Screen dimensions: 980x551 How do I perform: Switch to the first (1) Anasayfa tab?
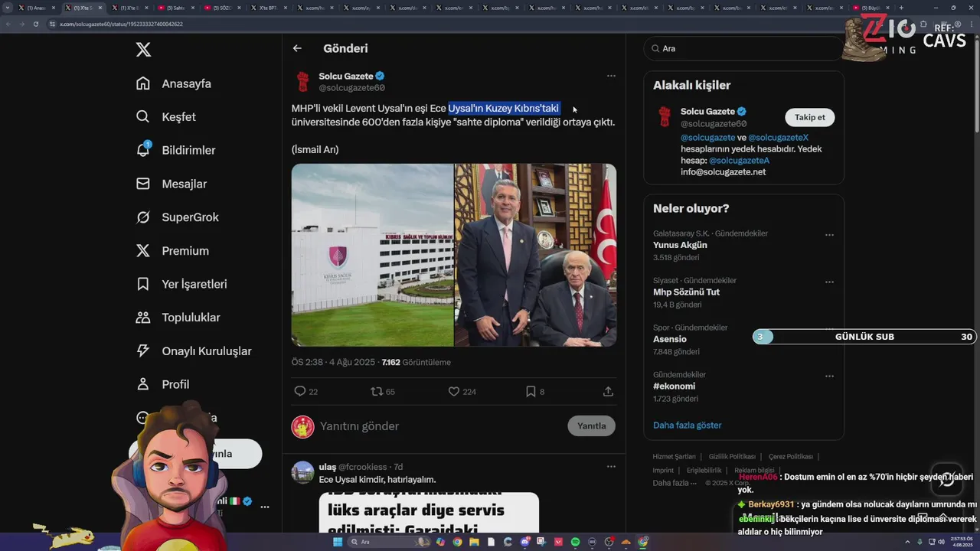36,8
